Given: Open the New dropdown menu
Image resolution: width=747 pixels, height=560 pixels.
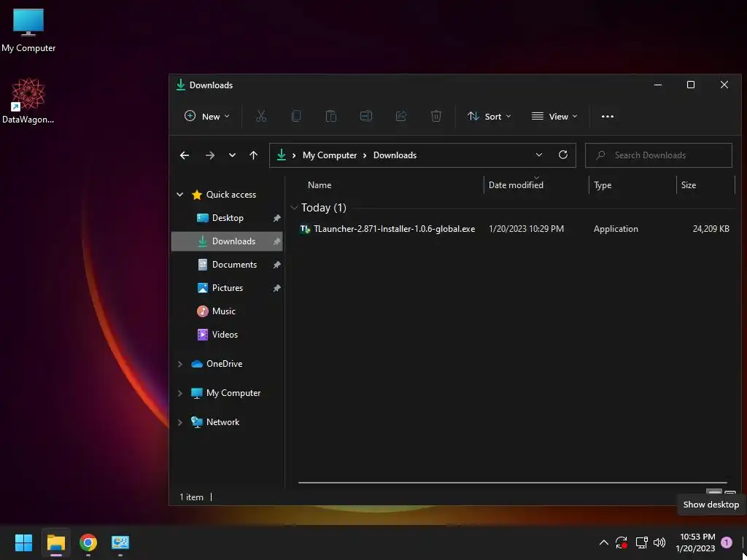Looking at the screenshot, I should click(x=206, y=116).
